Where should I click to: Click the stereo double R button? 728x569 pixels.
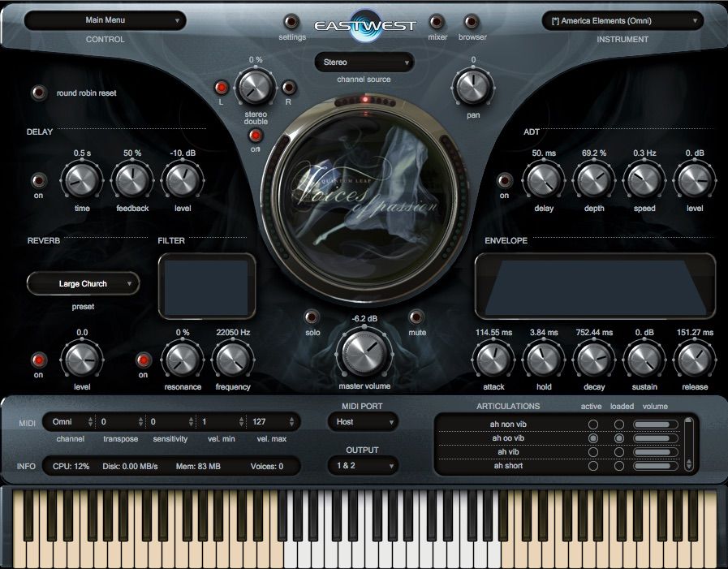pos(289,88)
